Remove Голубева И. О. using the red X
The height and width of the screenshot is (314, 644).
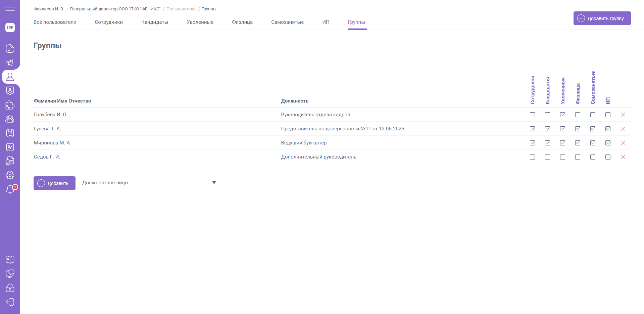point(623,115)
